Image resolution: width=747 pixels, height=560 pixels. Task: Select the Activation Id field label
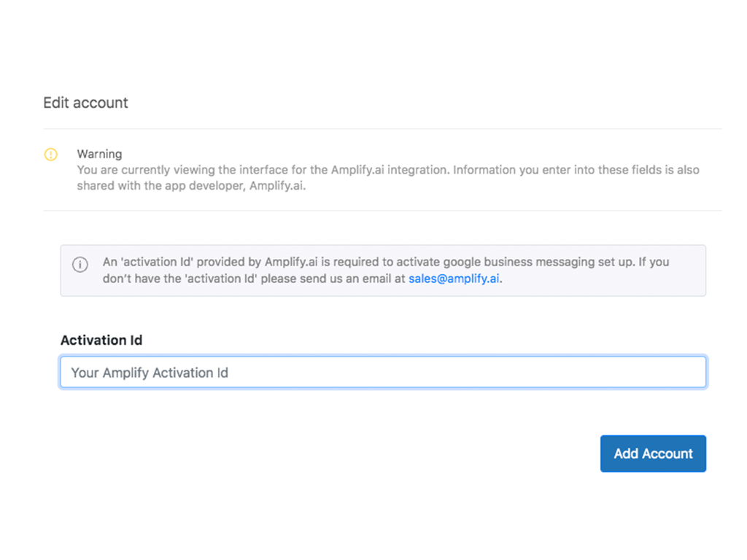click(x=101, y=341)
